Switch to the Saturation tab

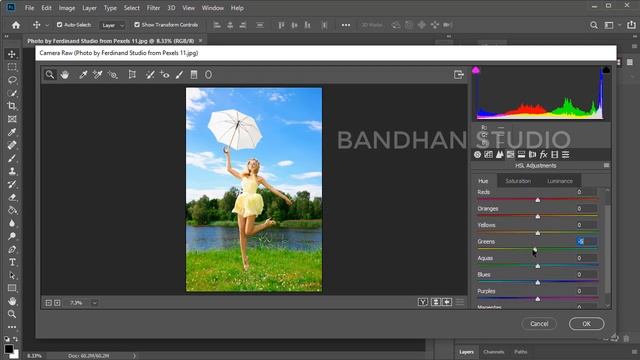point(518,181)
